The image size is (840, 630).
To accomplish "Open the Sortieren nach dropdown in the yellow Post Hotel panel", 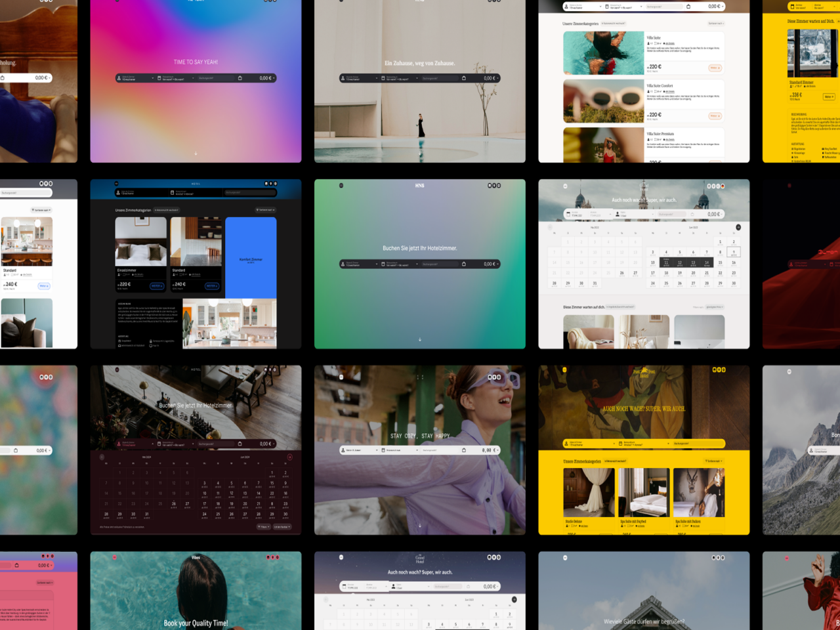I will pyautogui.click(x=713, y=461).
